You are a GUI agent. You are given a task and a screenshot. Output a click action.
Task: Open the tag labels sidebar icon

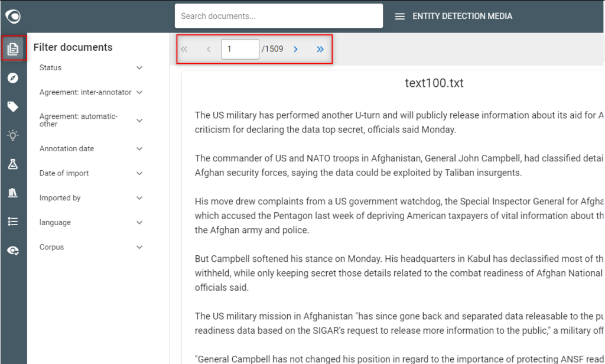pyautogui.click(x=13, y=106)
